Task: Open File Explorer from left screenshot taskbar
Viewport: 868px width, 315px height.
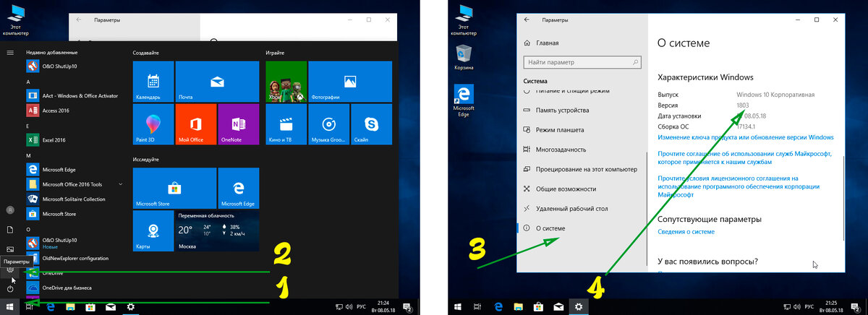Action: (x=72, y=307)
